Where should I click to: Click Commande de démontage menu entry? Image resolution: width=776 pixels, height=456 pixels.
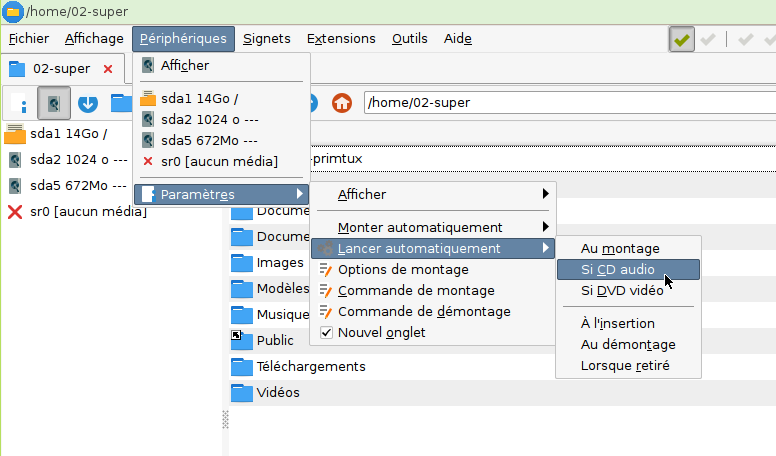pos(433,312)
